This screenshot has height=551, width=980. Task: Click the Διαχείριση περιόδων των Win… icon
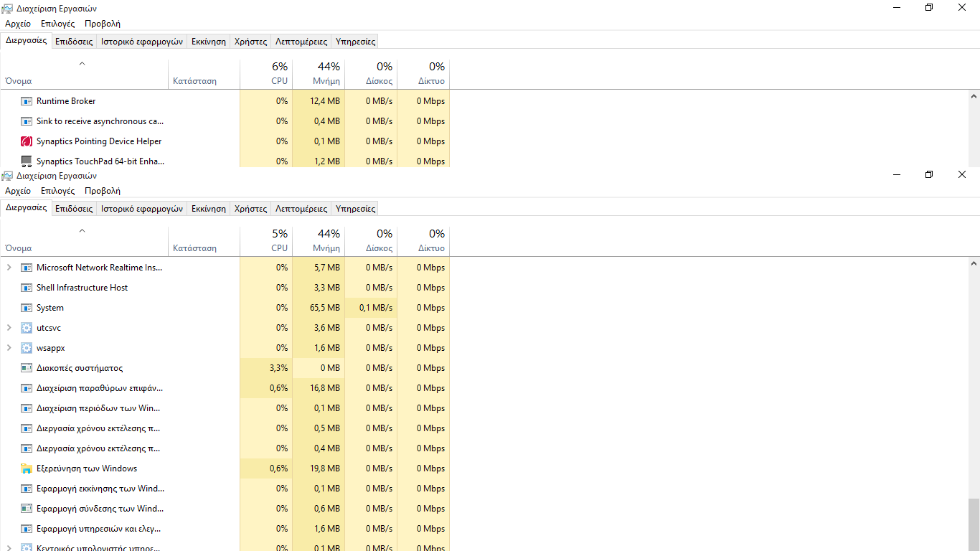click(27, 408)
